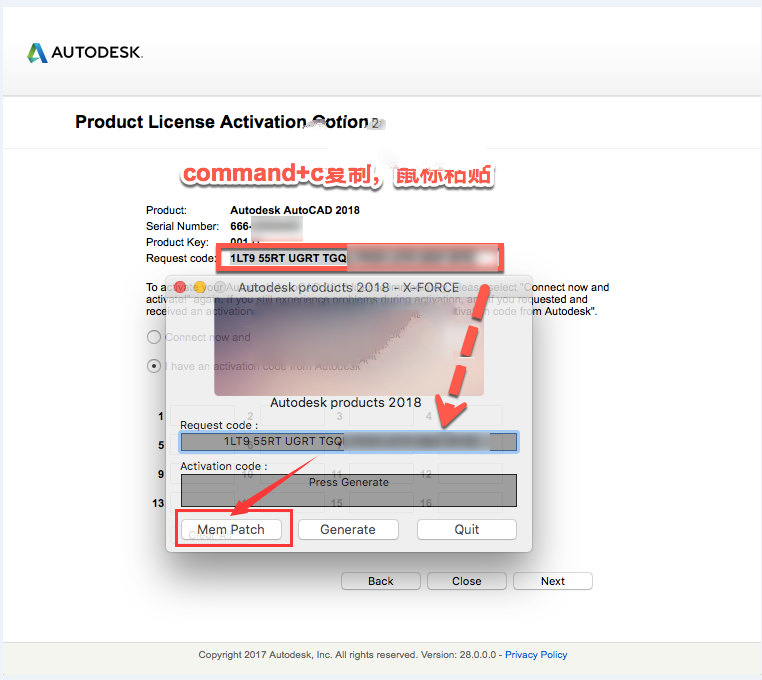
Task: Click the Back button
Action: pyautogui.click(x=381, y=581)
